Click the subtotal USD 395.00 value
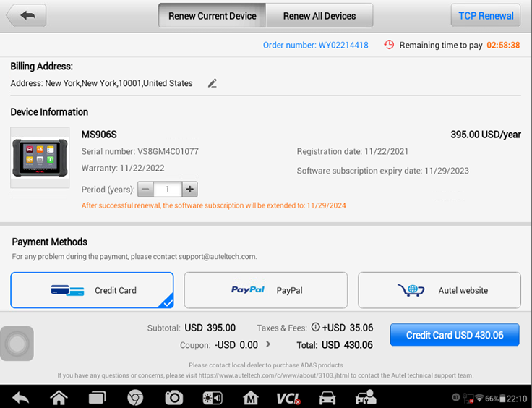The height and width of the screenshot is (408, 532). [x=210, y=328]
